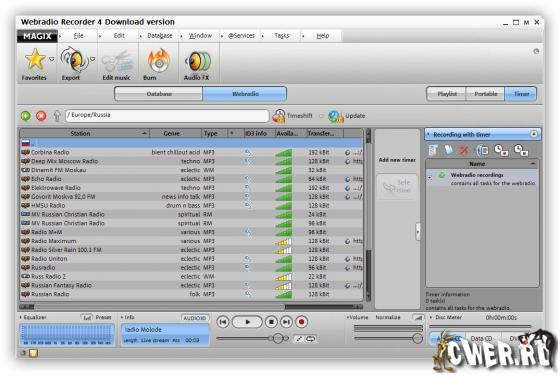
Task: Click the Timeshift icon
Action: click(279, 116)
